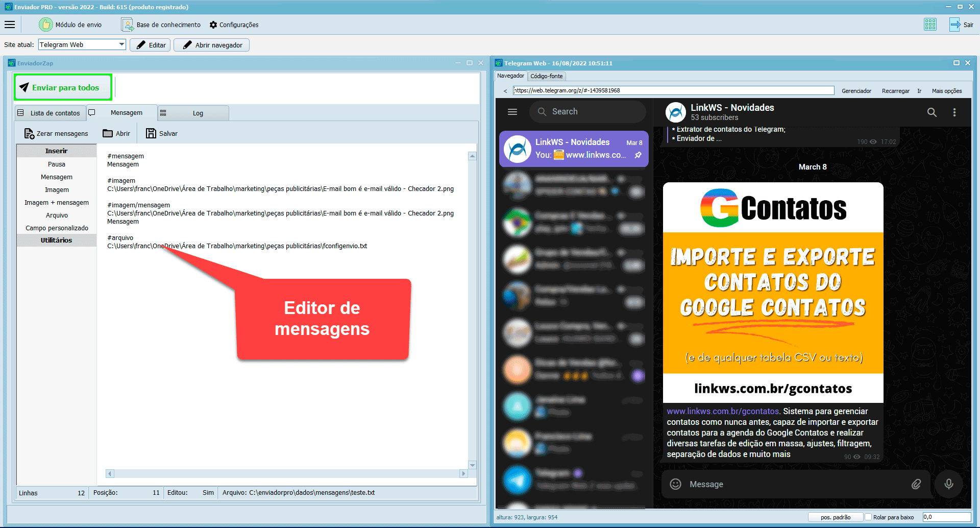Click Gerenciador in browser panel
This screenshot has width=980, height=528.
point(856,91)
